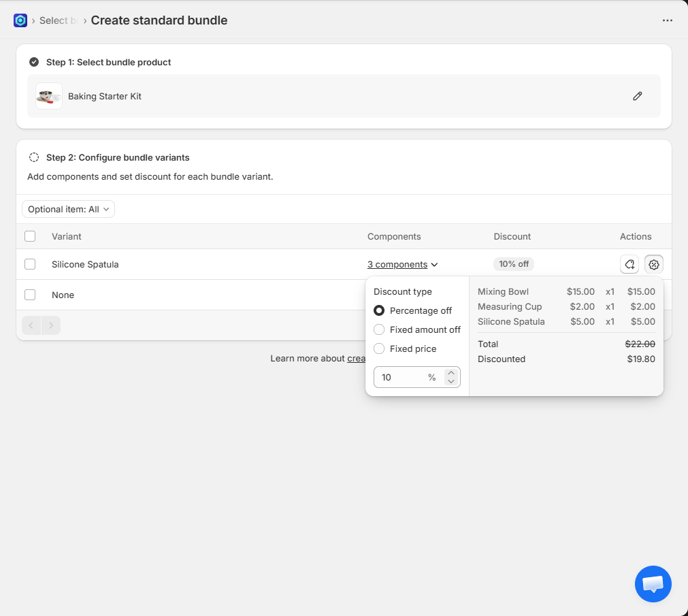
Task: Go to the previous page of variants
Action: pyautogui.click(x=31, y=325)
